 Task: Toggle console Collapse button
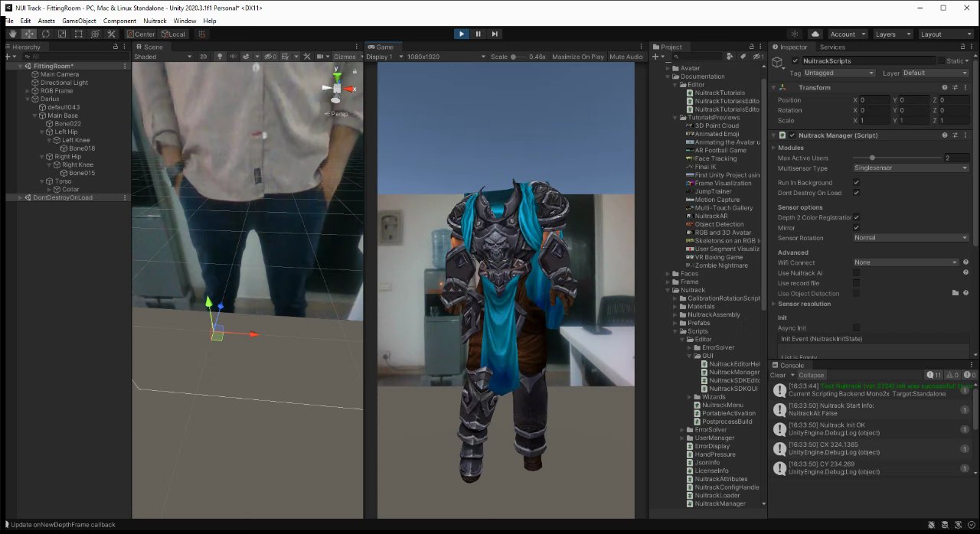[811, 375]
